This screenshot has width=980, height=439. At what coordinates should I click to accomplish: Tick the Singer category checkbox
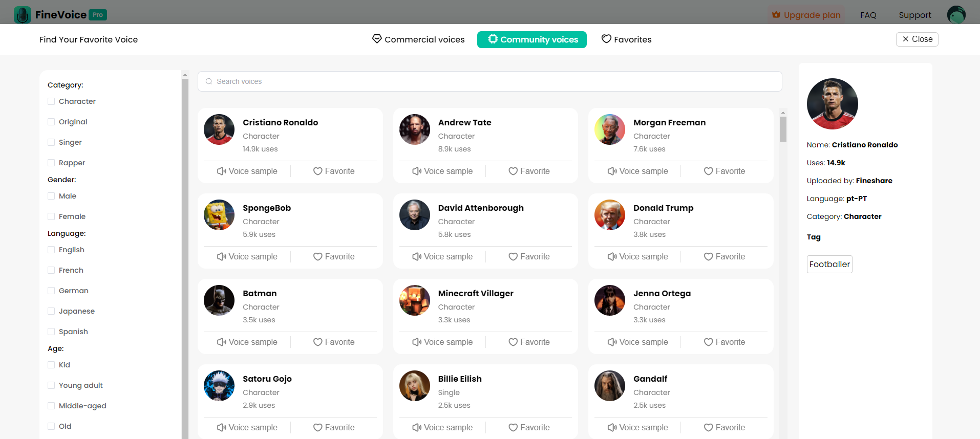(51, 142)
